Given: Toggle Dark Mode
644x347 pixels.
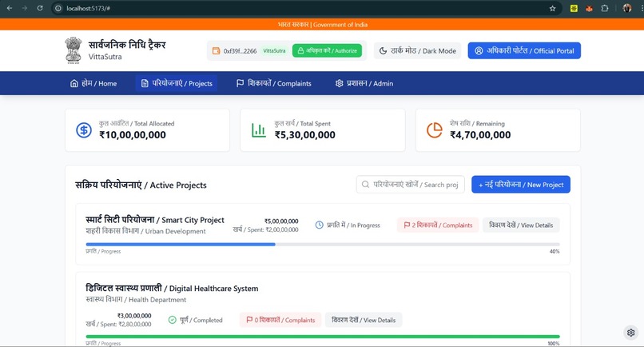Looking at the screenshot, I should coord(417,50).
